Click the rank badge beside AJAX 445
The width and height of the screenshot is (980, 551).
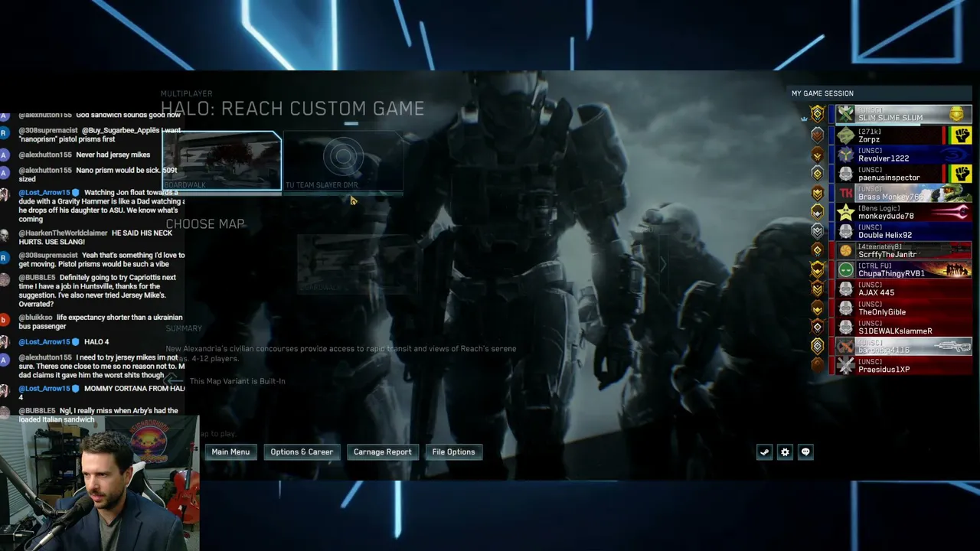(x=818, y=289)
